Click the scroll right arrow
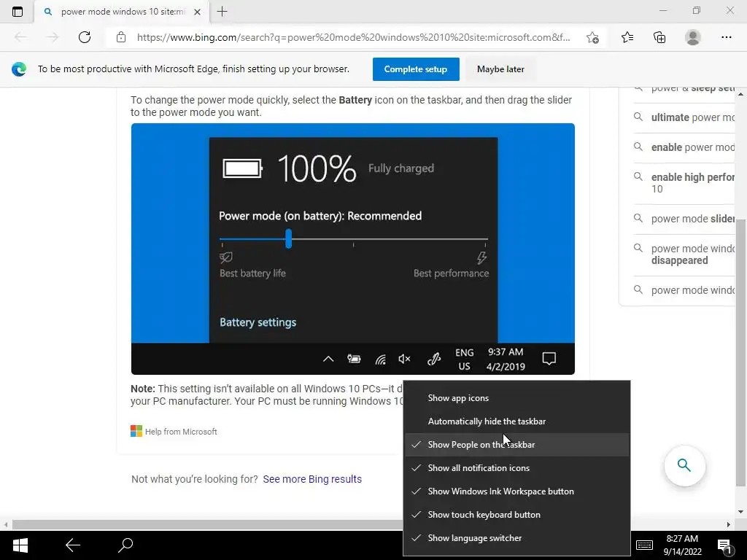The image size is (747, 560). (x=729, y=524)
